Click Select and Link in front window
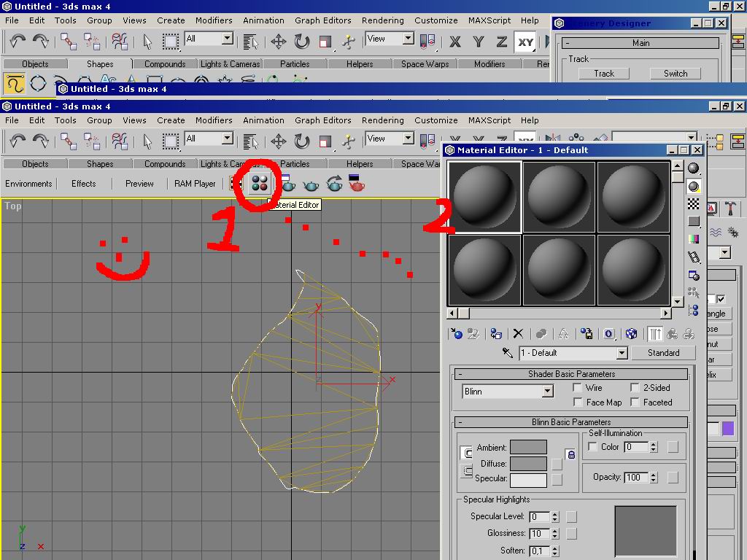Viewport: 747px width, 560px height. coord(68,141)
